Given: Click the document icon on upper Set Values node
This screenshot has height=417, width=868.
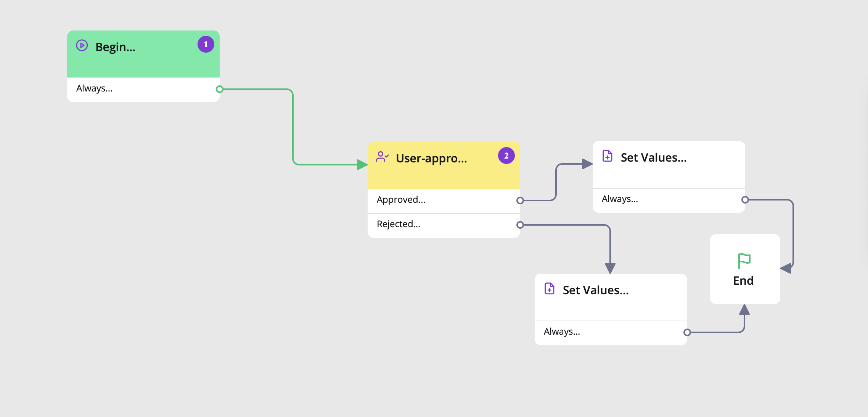Looking at the screenshot, I should (x=607, y=156).
